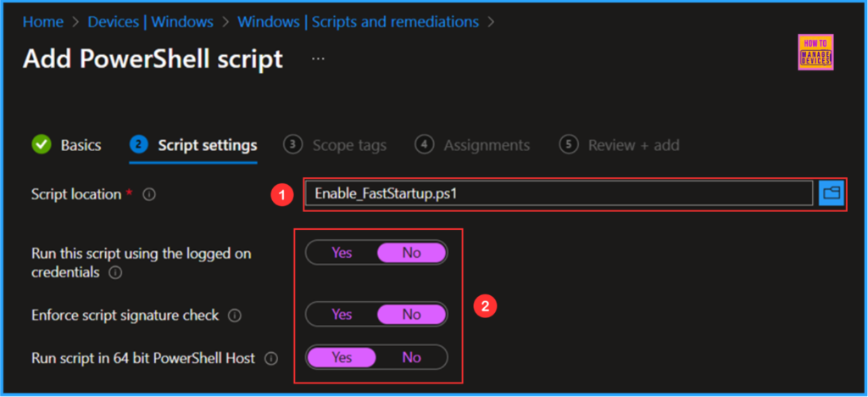868x397 pixels.
Task: Open the script file browse folder icon
Action: pos(832,193)
